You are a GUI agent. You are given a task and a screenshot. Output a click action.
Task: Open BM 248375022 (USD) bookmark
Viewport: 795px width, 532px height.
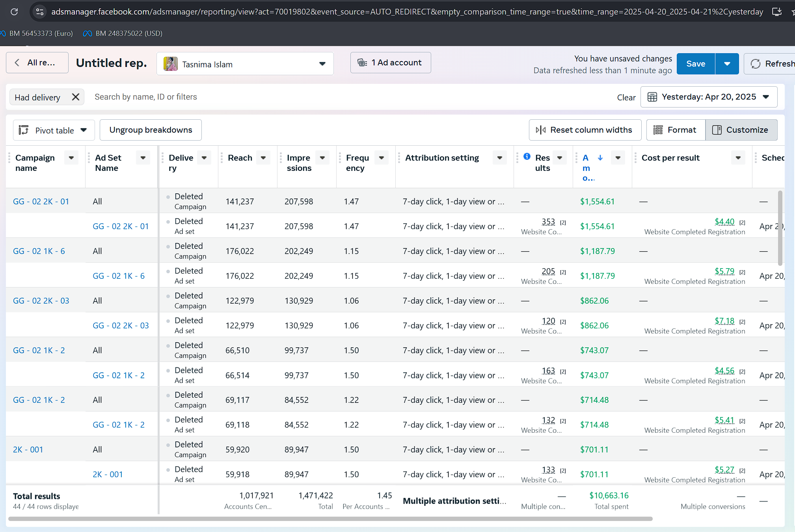point(123,33)
